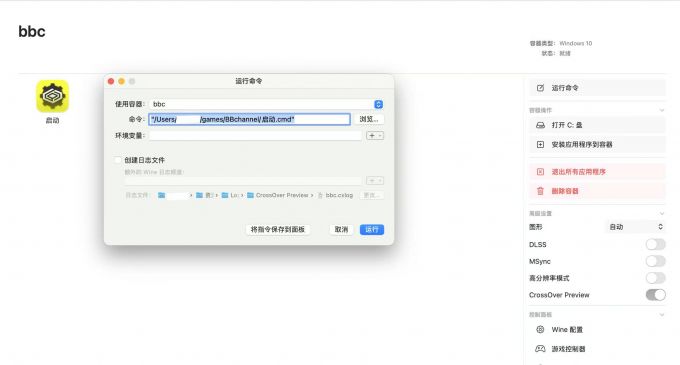The height and width of the screenshot is (365, 680).
Task: Click the blue 运行 button
Action: click(372, 229)
